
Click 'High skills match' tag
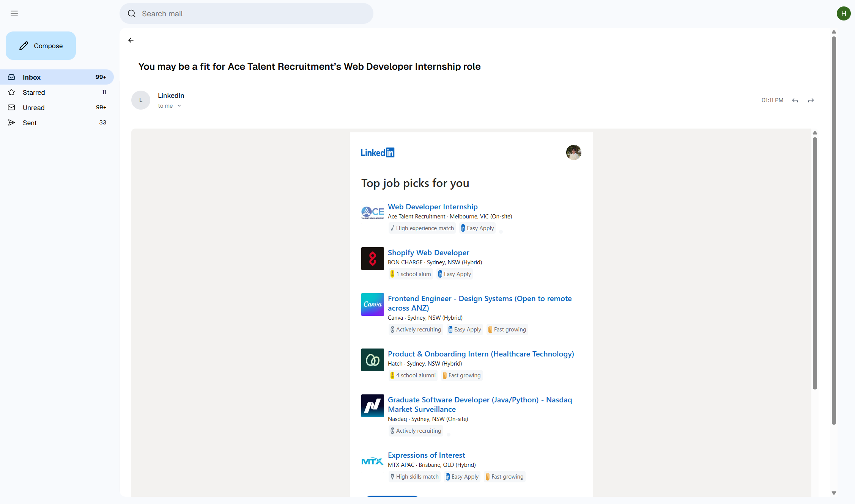[x=414, y=477]
